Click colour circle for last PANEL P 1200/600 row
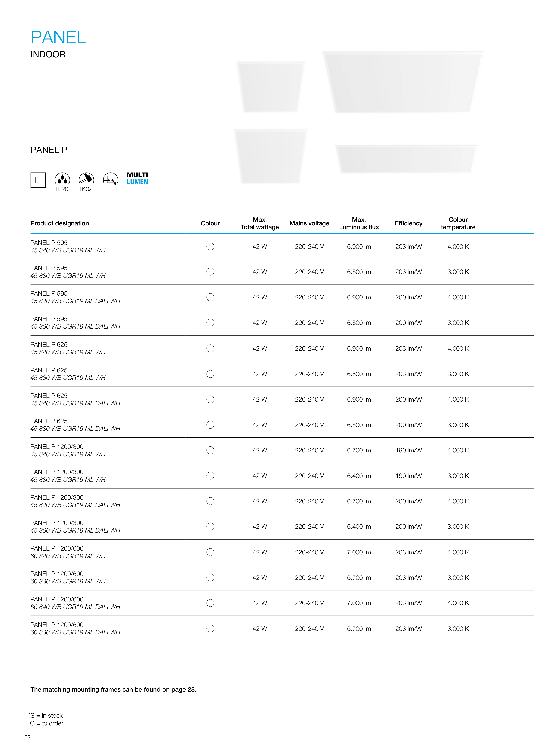Screen dimensions: 534x756 (210, 629)
